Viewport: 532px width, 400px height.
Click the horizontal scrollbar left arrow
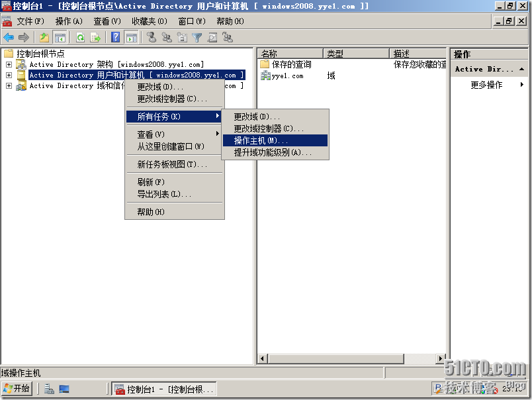coord(262,358)
